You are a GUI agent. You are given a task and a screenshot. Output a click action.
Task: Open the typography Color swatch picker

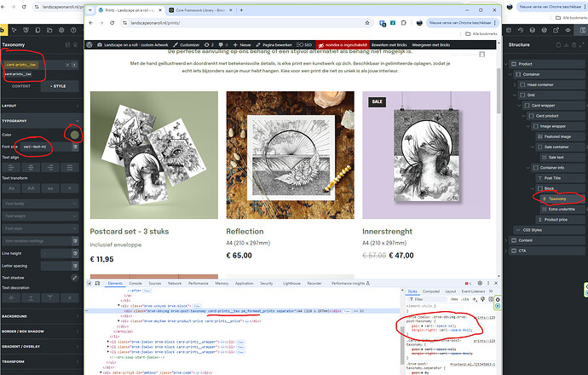(75, 135)
